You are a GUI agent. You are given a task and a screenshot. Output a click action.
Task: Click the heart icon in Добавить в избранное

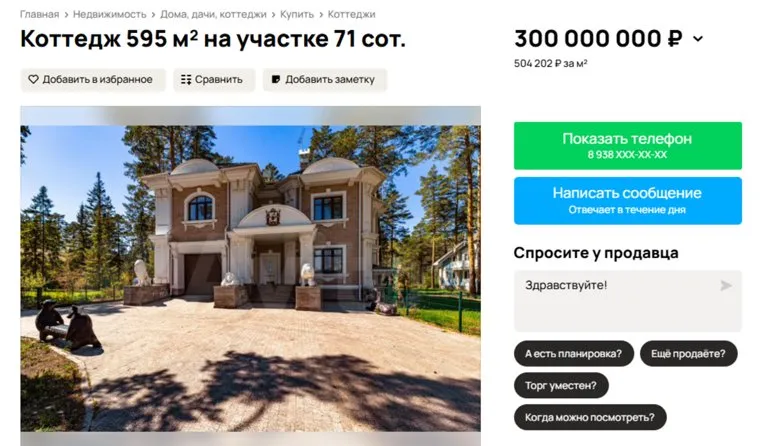click(x=33, y=79)
